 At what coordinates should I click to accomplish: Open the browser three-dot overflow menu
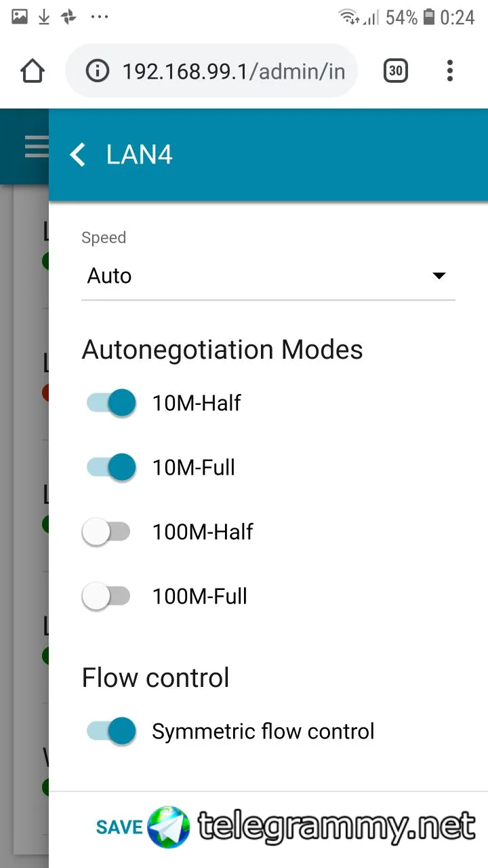tap(449, 71)
